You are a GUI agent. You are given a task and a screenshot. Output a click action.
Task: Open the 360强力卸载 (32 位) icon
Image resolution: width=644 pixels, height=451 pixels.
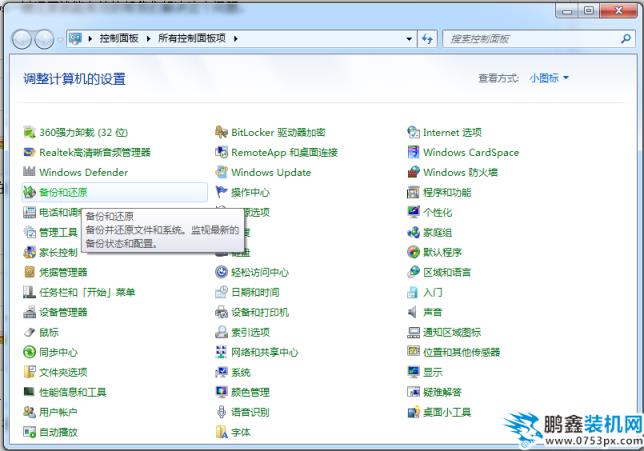[x=30, y=132]
